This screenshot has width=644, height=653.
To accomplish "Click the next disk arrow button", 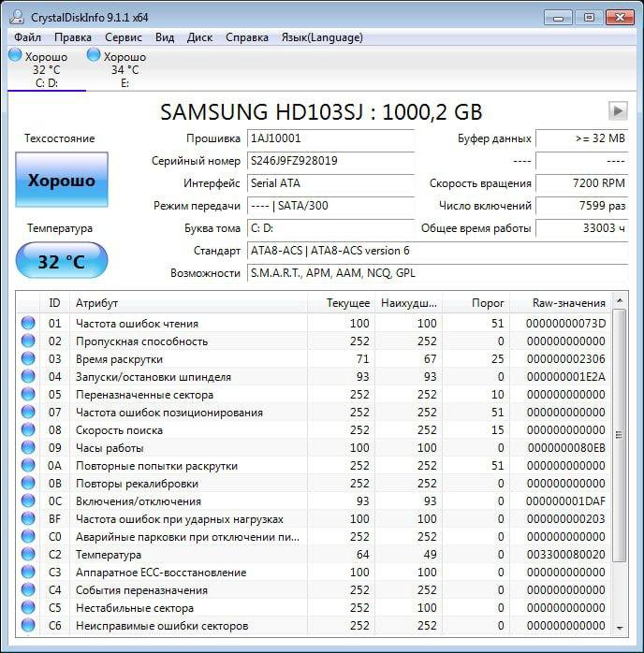I will [x=617, y=111].
